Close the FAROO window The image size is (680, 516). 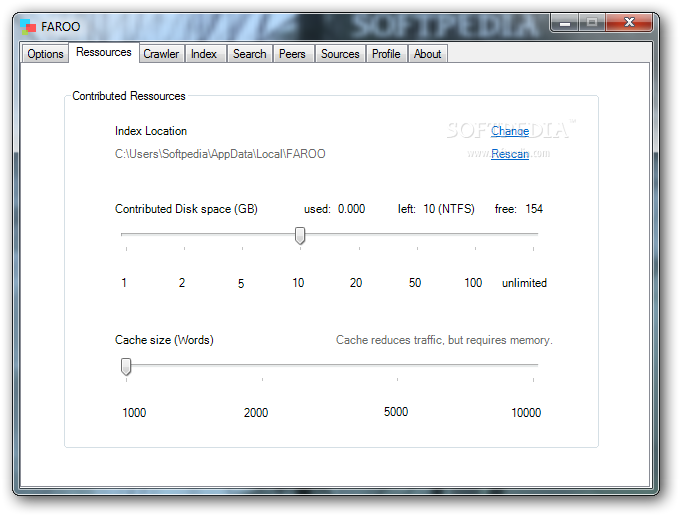[629, 23]
